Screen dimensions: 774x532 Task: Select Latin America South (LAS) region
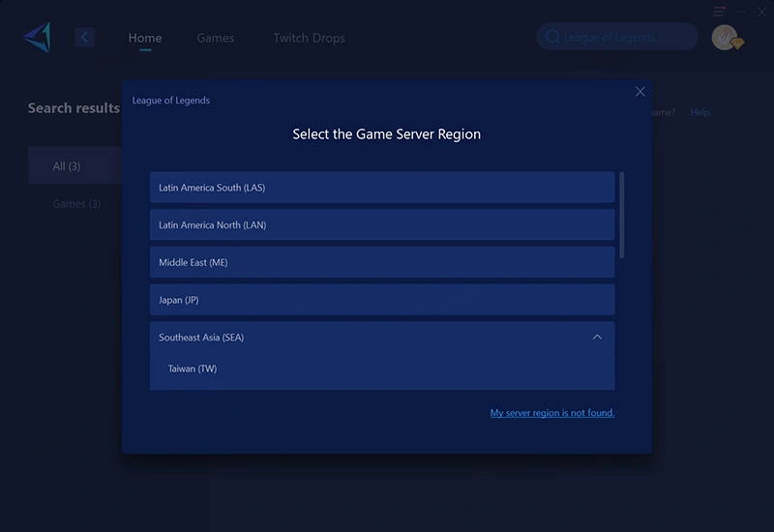pyautogui.click(x=382, y=188)
